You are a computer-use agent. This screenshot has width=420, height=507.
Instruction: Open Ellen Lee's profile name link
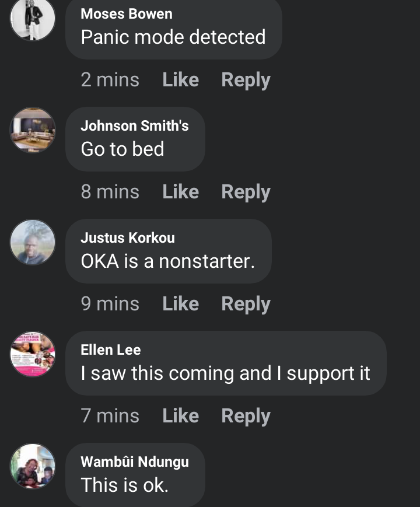(111, 349)
